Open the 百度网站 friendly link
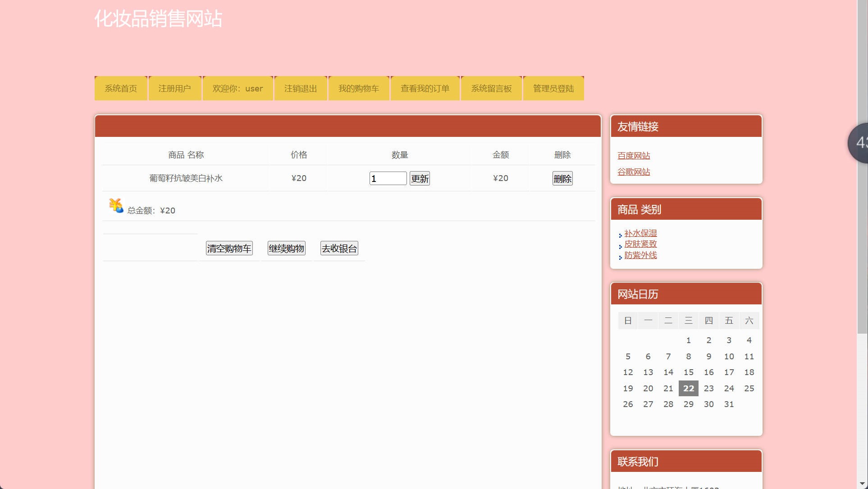The image size is (868, 489). [634, 155]
